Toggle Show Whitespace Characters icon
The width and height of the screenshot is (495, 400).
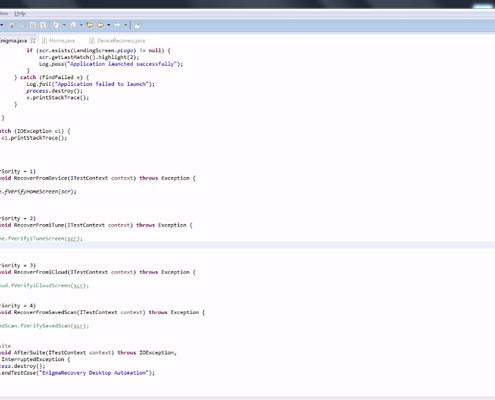[x=43, y=25]
